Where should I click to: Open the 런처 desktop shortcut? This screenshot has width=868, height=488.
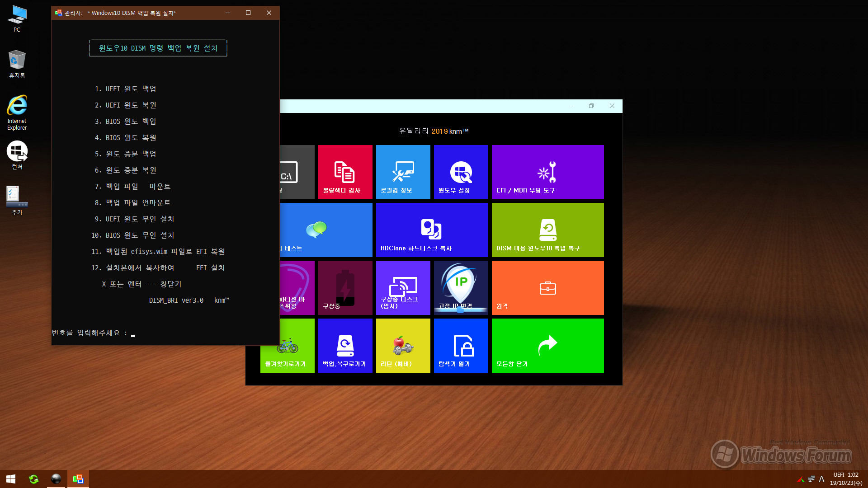[17, 155]
